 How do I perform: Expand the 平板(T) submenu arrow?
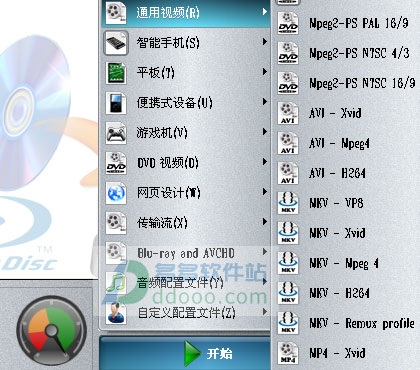click(265, 72)
